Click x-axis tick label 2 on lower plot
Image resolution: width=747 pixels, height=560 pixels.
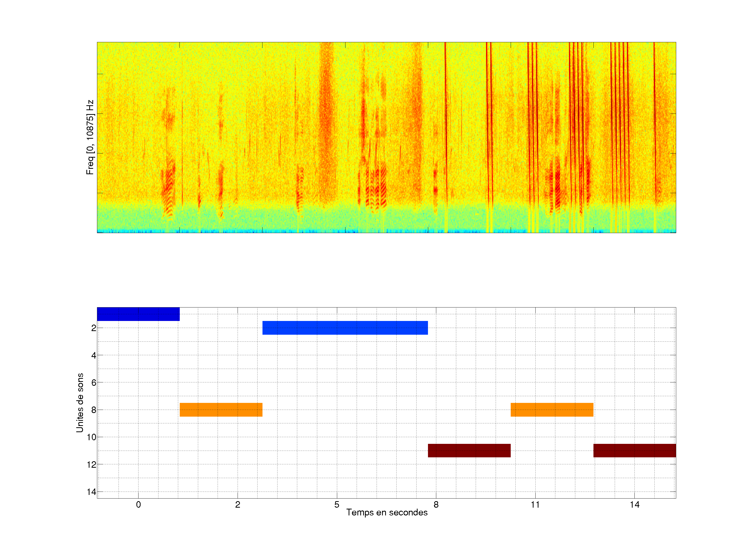pyautogui.click(x=237, y=505)
